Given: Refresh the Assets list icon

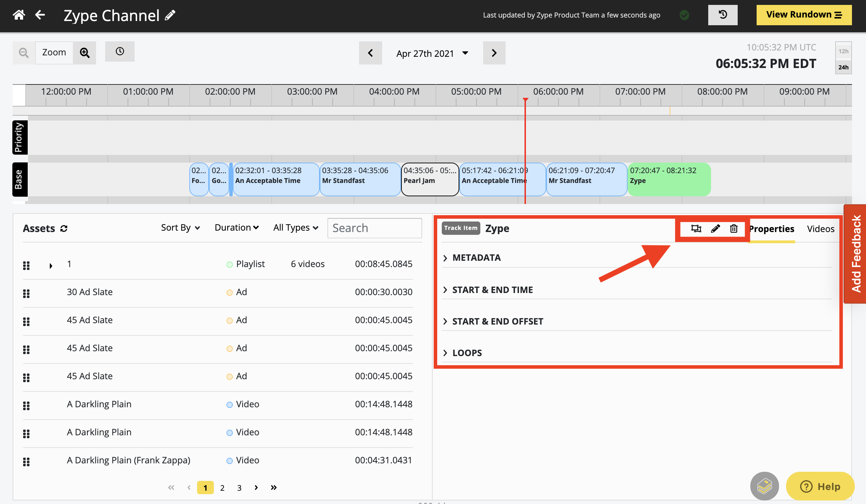Looking at the screenshot, I should click(64, 229).
